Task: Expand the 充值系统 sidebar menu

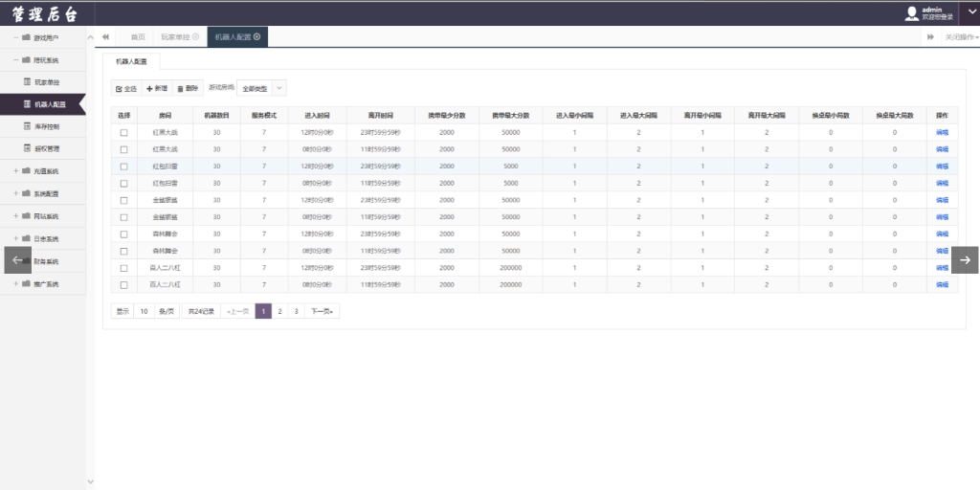Action: 45,171
